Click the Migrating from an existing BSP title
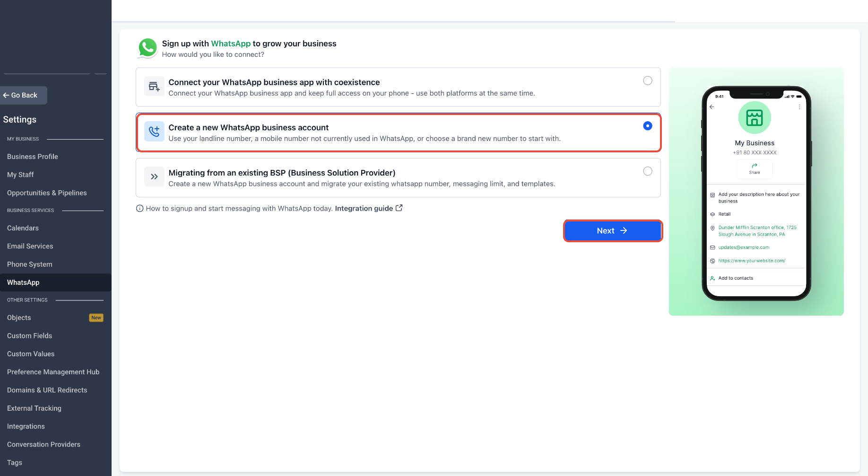Image resolution: width=868 pixels, height=476 pixels. 282,173
